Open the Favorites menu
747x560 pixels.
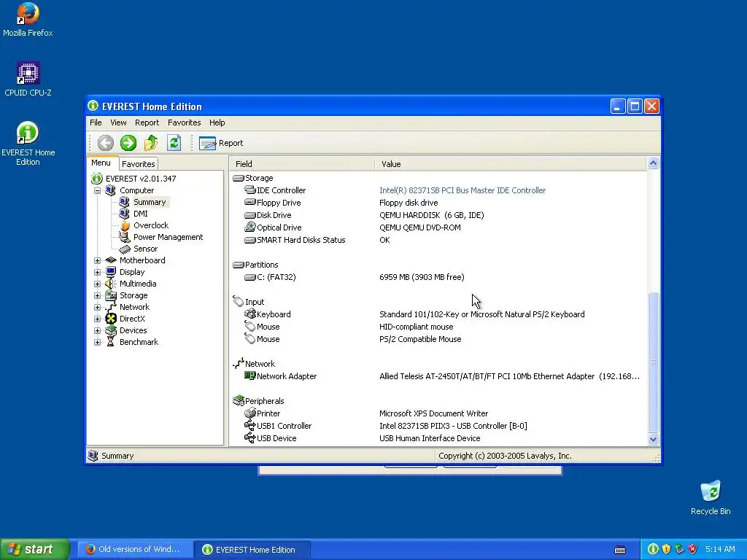[x=184, y=122]
